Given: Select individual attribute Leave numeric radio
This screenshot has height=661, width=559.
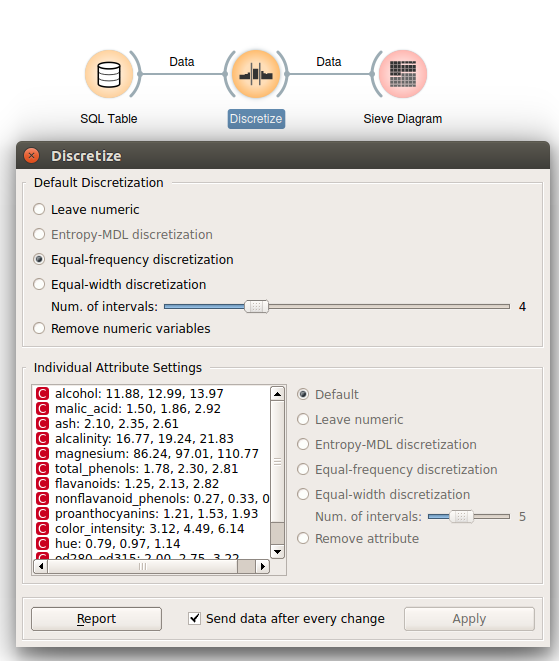Looking at the screenshot, I should click(303, 419).
